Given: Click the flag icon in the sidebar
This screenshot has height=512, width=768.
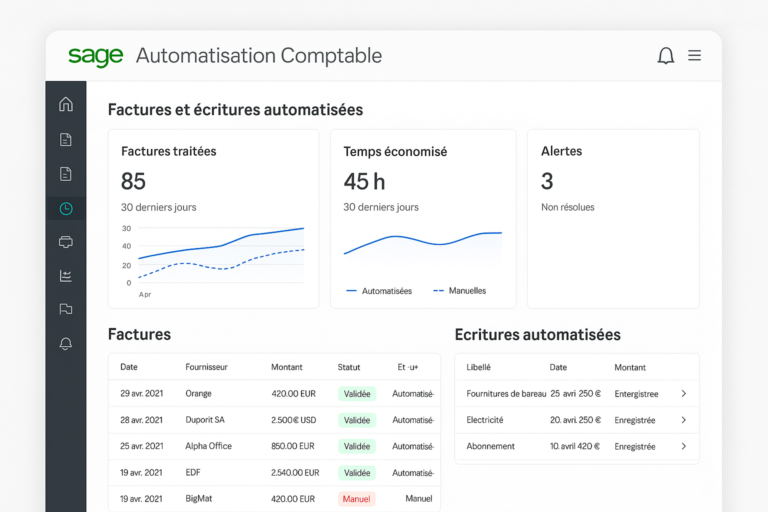Looking at the screenshot, I should click(66, 309).
